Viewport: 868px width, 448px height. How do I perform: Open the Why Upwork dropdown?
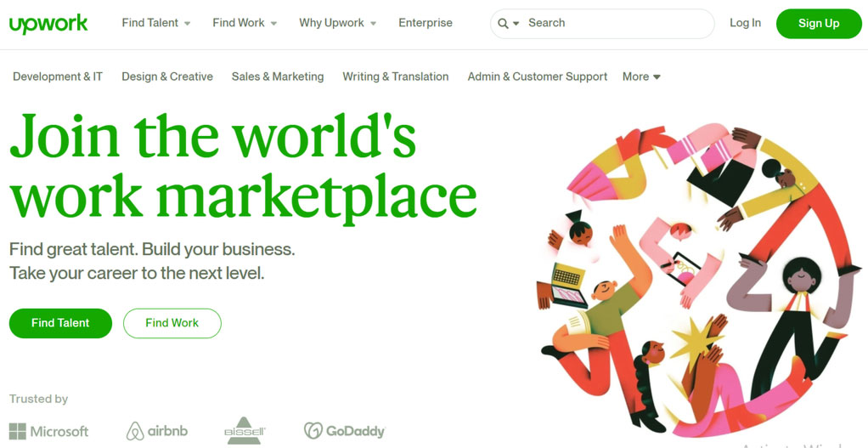(x=338, y=23)
